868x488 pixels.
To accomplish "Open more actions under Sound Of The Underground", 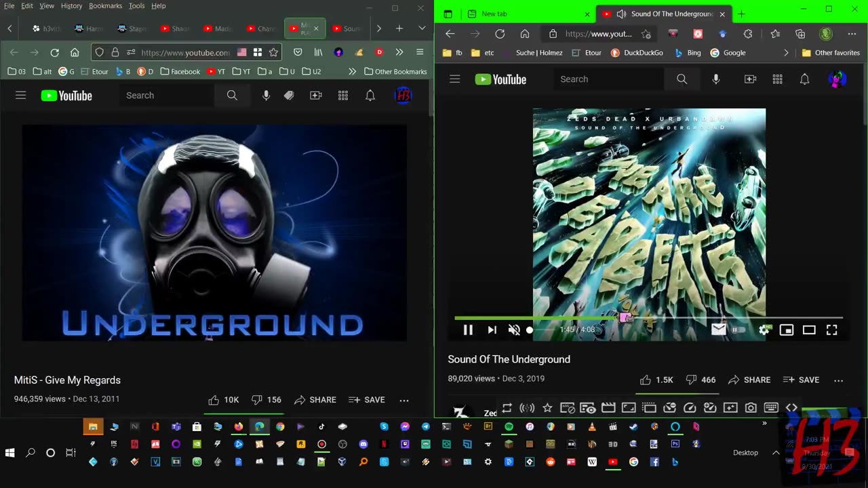I will (838, 380).
